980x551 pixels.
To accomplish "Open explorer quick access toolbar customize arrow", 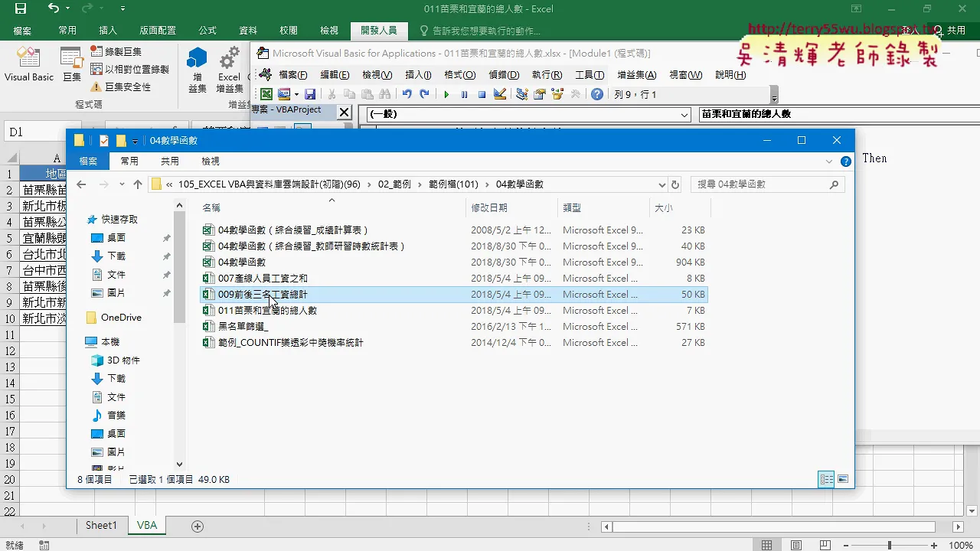I will click(x=136, y=142).
